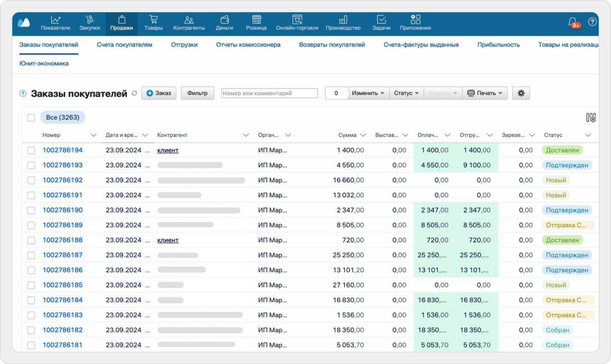Click the gear settings button in the toolbar

pos(521,93)
